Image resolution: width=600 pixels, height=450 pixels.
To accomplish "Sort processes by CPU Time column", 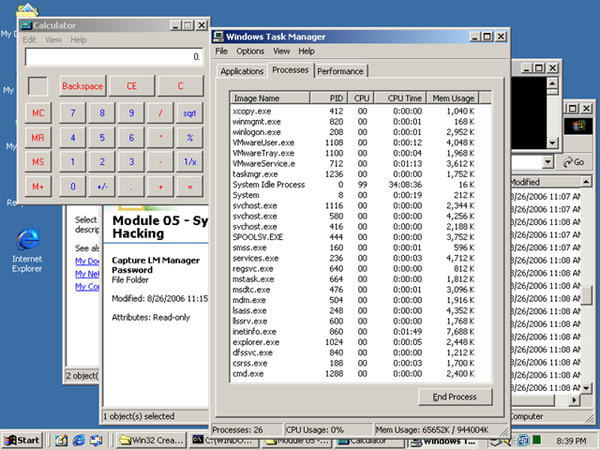I will click(x=400, y=98).
